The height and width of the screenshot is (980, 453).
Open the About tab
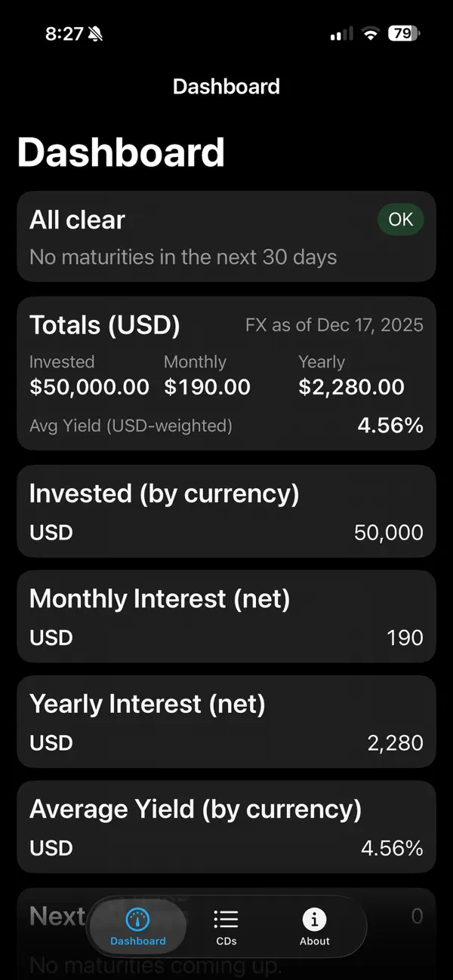[314, 926]
